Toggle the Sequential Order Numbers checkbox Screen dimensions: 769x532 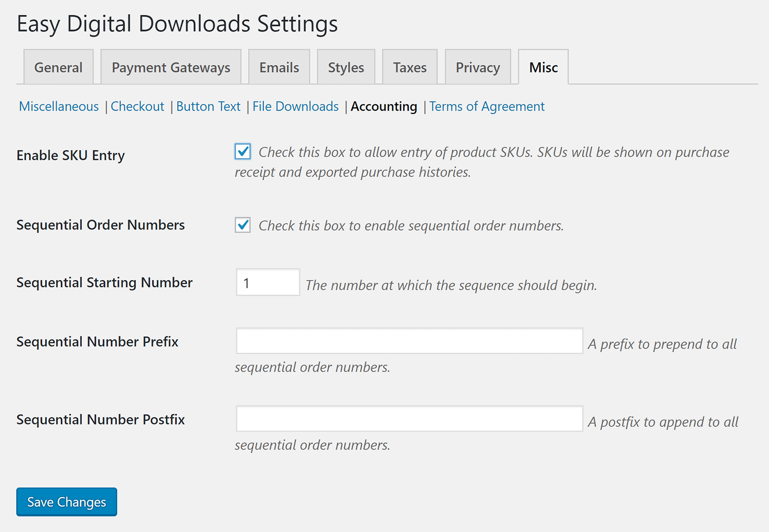243,225
